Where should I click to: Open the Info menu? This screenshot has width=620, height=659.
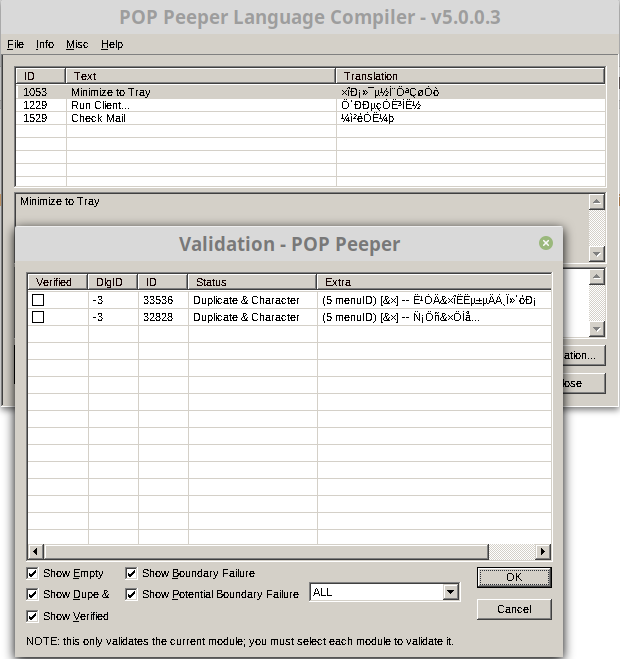pos(45,44)
